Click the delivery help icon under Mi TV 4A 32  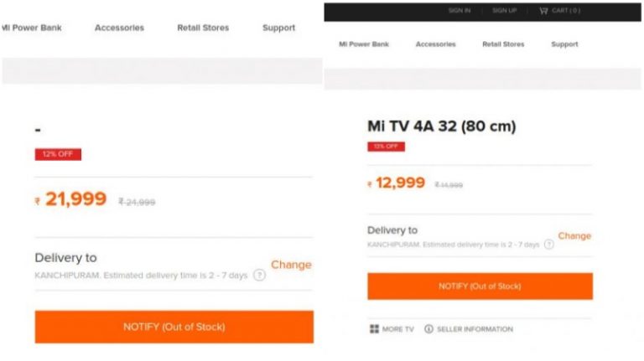(548, 245)
